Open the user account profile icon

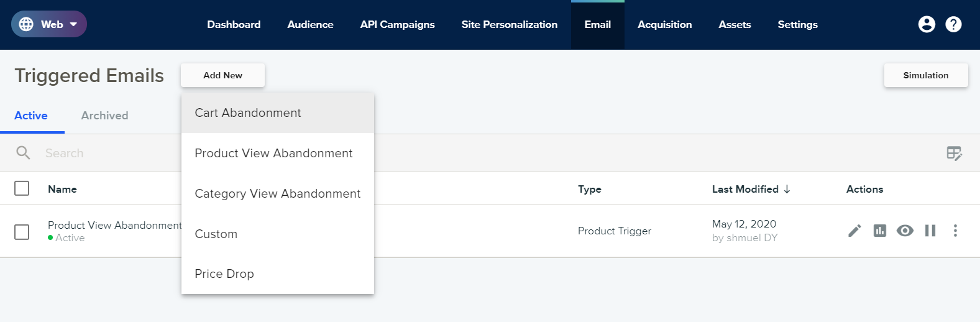[927, 24]
